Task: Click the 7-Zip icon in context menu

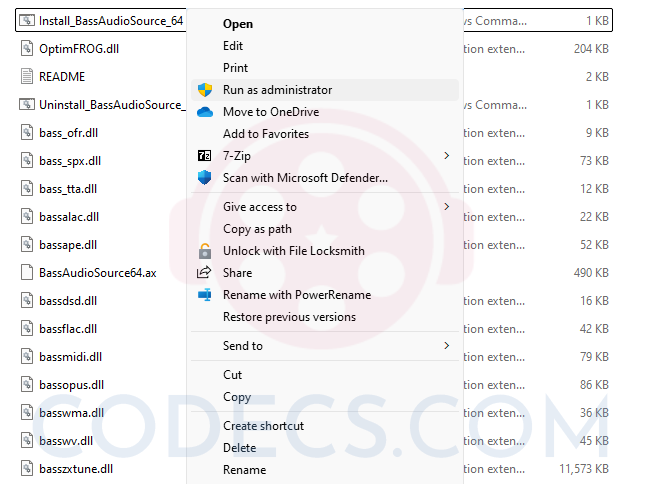Action: 204,156
